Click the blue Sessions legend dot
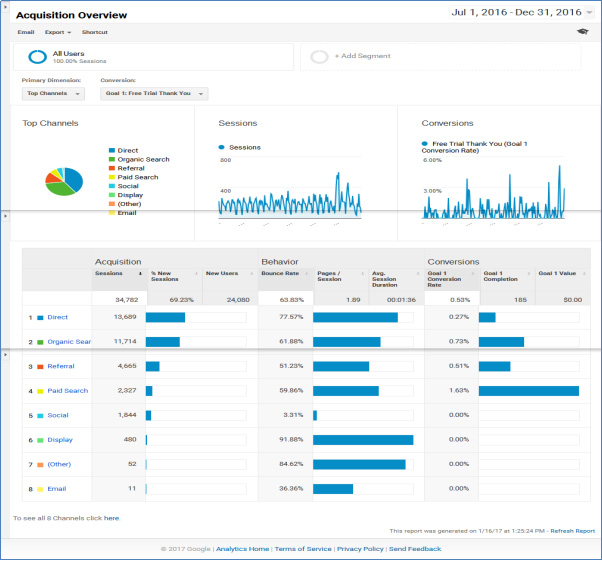The image size is (602, 561). click(222, 147)
